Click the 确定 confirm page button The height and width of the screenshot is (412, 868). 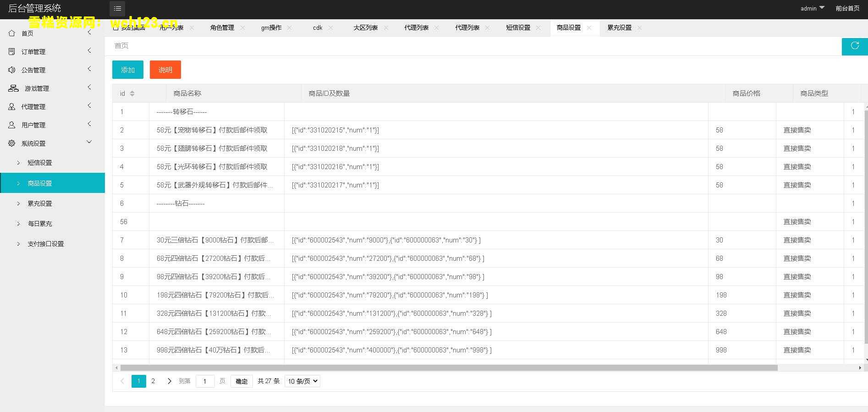pyautogui.click(x=242, y=381)
